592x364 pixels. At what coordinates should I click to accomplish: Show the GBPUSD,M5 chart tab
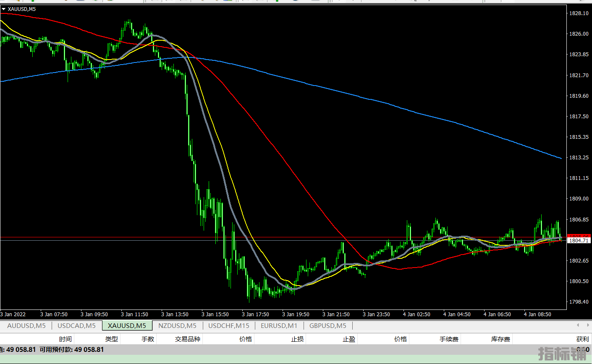click(x=328, y=326)
